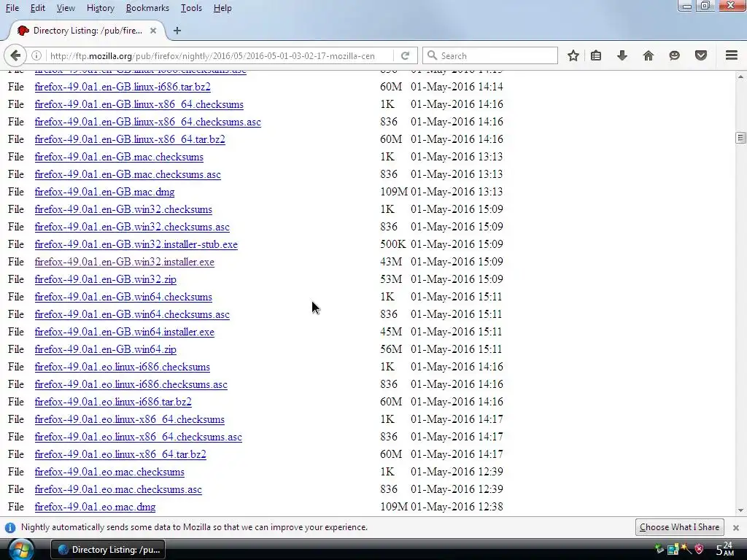Select the Directory Listing browser tab

(87, 31)
